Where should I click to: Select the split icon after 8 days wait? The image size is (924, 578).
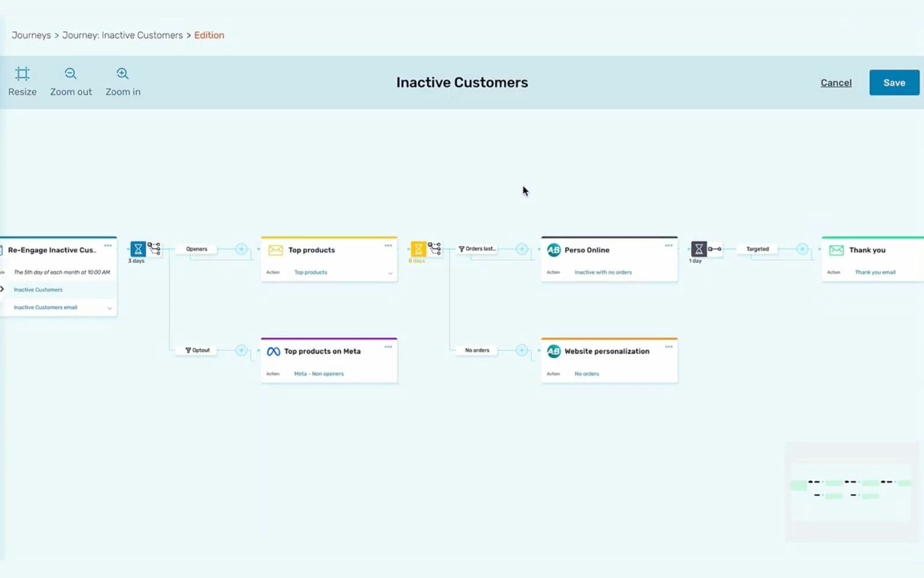[x=434, y=249]
